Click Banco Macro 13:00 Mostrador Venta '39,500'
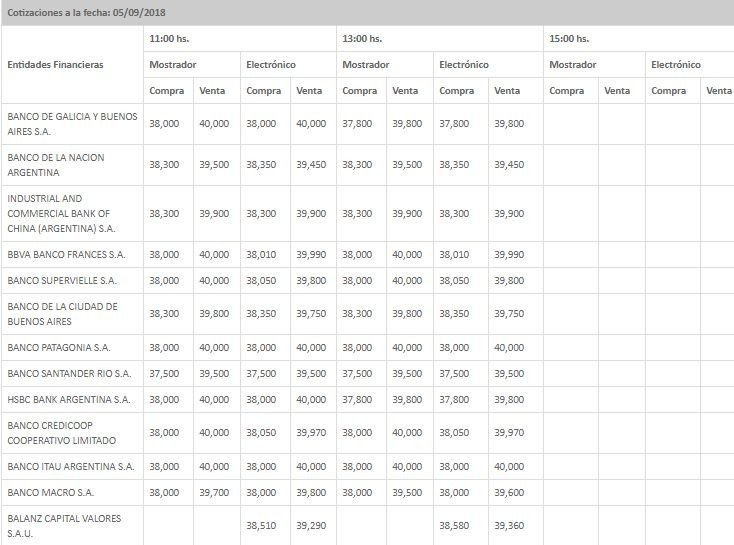The width and height of the screenshot is (734, 545). (x=407, y=493)
